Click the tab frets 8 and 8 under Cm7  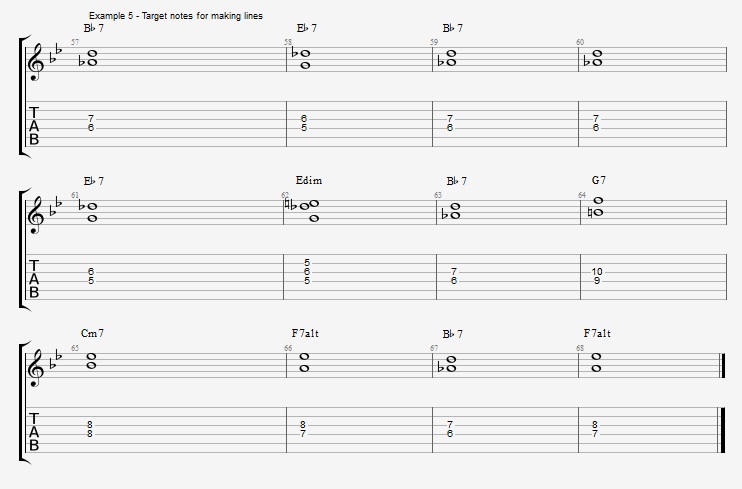coord(91,429)
